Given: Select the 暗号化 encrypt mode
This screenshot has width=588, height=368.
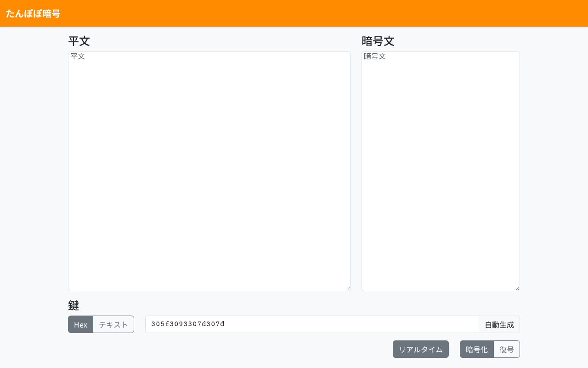Looking at the screenshot, I should point(477,349).
